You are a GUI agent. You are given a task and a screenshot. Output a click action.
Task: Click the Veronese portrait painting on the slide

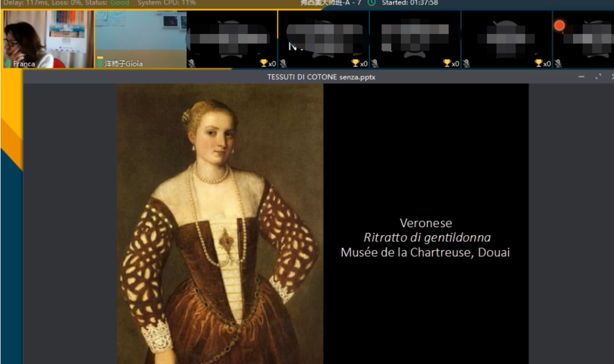point(220,224)
